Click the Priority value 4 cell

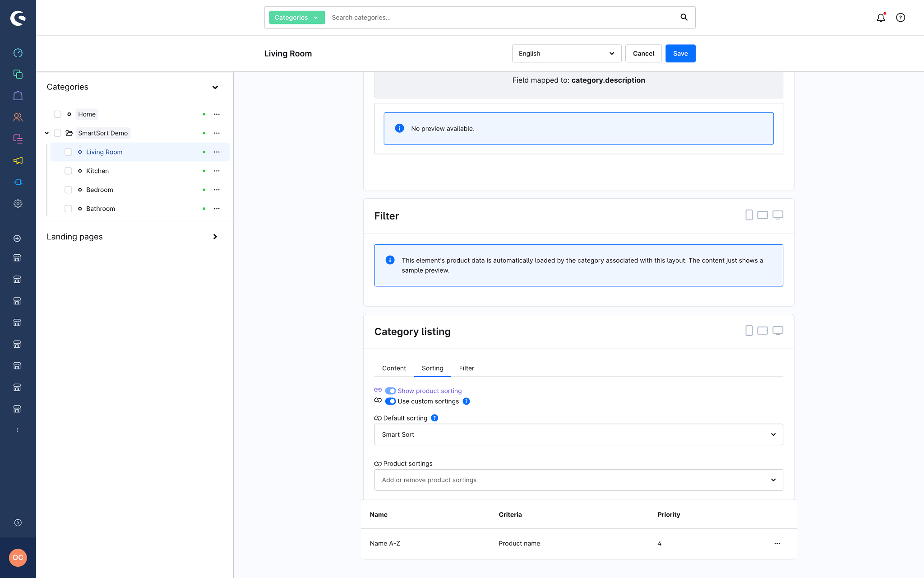point(659,543)
